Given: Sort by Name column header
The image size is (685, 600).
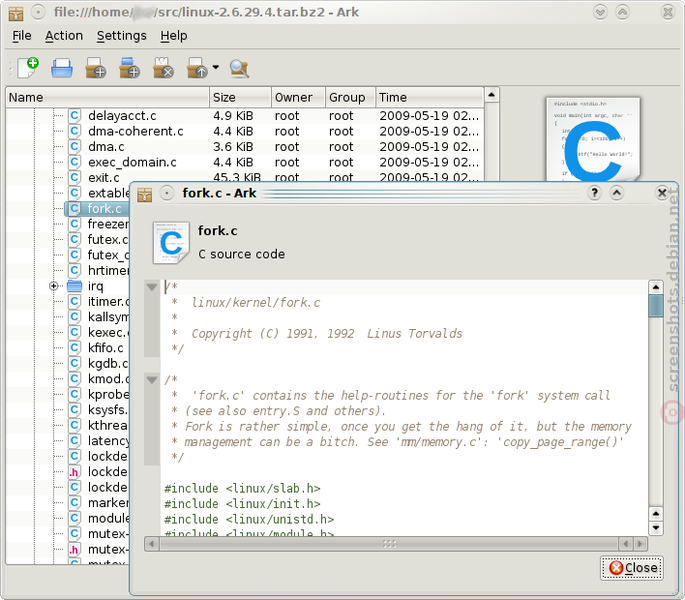Looking at the screenshot, I should [x=107, y=97].
